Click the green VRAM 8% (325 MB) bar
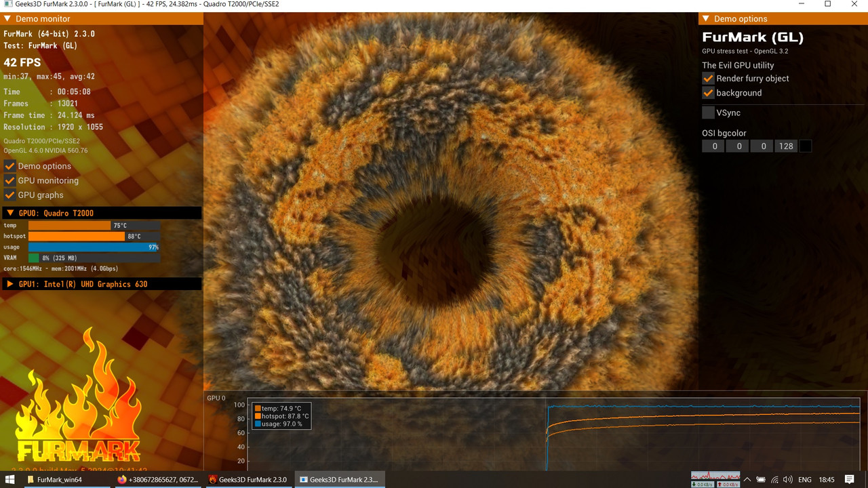This screenshot has height=488, width=868. (x=34, y=258)
